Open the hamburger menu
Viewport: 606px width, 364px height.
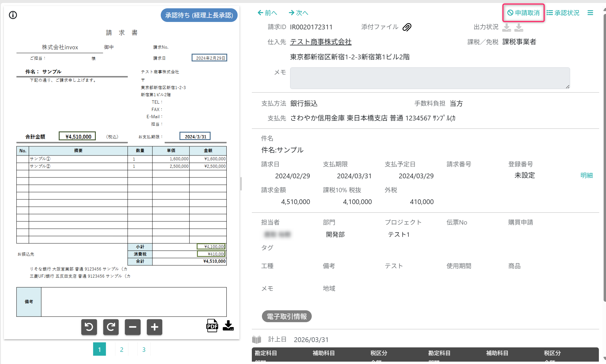[590, 13]
